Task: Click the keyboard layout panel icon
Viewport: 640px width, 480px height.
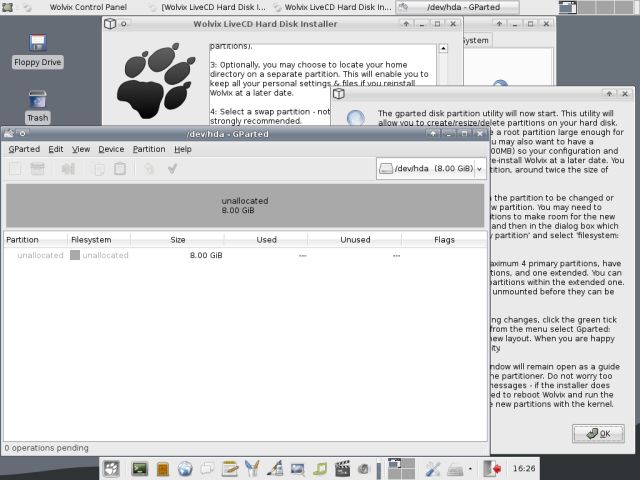Action: click(455, 469)
